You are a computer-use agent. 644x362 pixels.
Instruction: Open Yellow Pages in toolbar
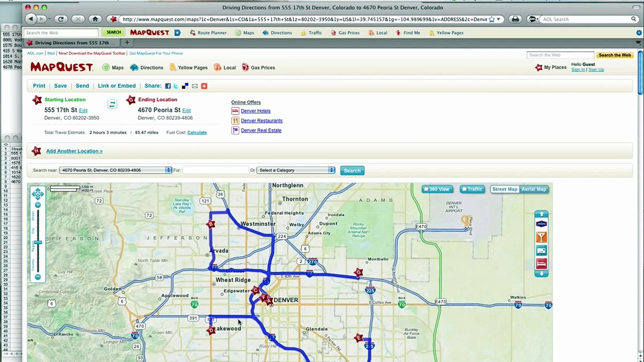click(446, 33)
